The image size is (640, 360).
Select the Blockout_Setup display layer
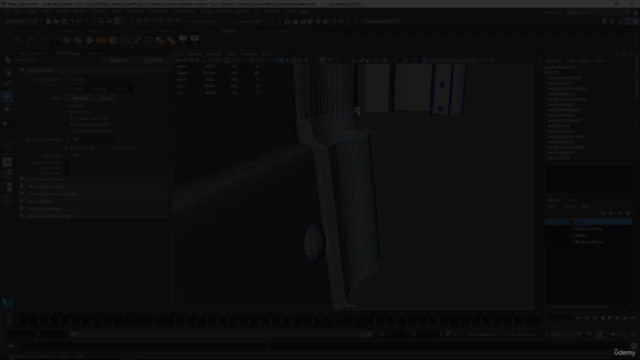pyautogui.click(x=589, y=229)
